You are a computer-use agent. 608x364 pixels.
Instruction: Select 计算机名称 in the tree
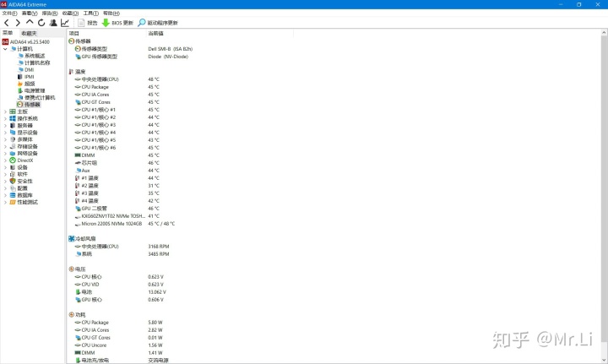click(37, 62)
